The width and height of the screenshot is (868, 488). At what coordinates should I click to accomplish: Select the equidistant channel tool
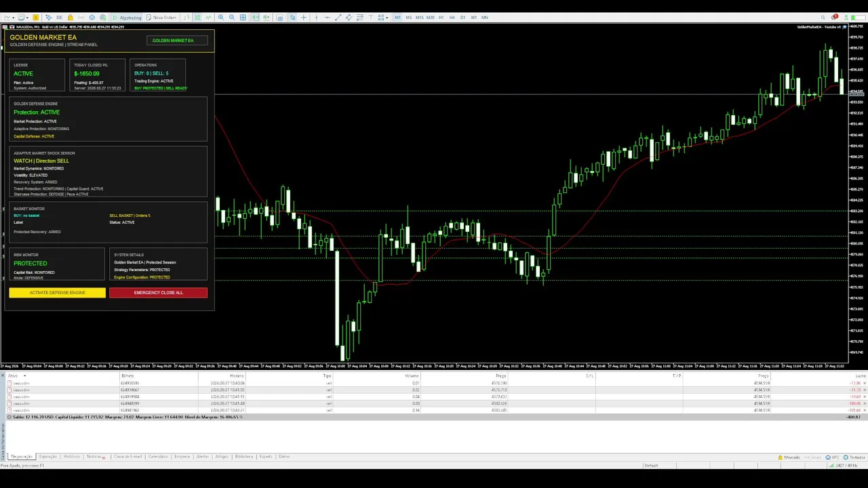(x=349, y=18)
